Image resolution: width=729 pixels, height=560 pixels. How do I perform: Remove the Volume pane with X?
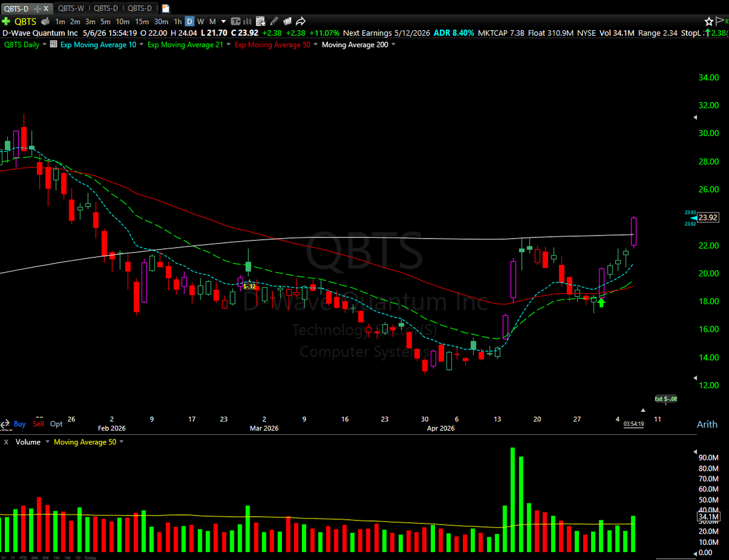(6, 442)
